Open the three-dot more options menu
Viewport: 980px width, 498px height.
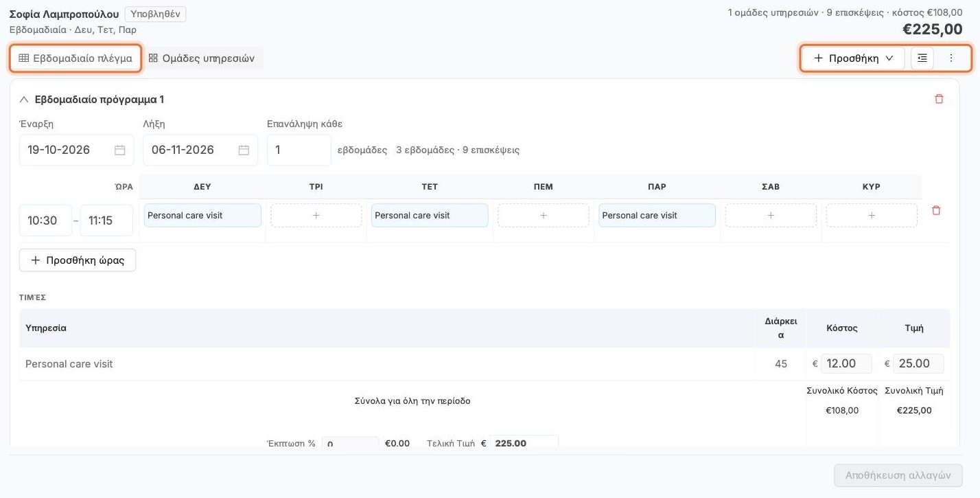(x=951, y=58)
